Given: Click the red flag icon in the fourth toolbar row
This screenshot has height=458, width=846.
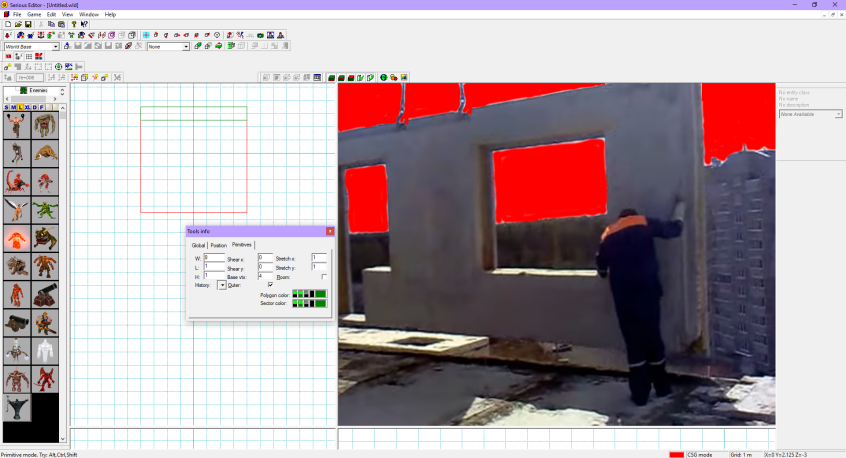Looking at the screenshot, I should 39,56.
